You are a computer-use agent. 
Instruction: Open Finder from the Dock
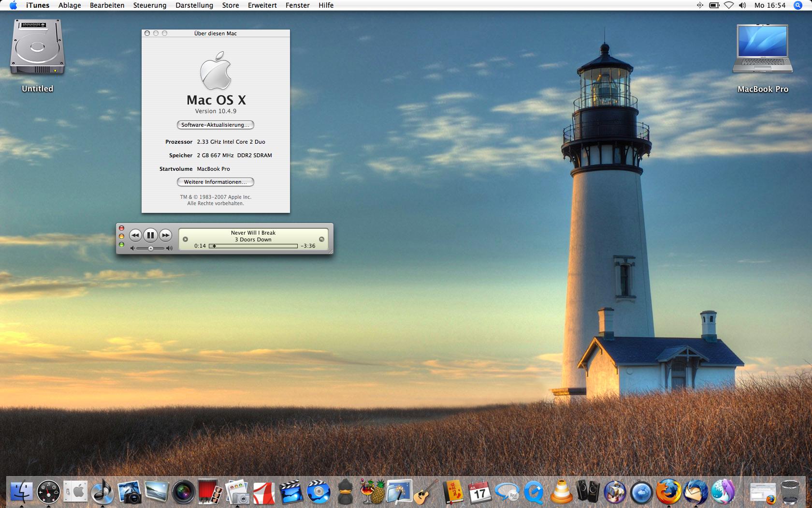(22, 492)
